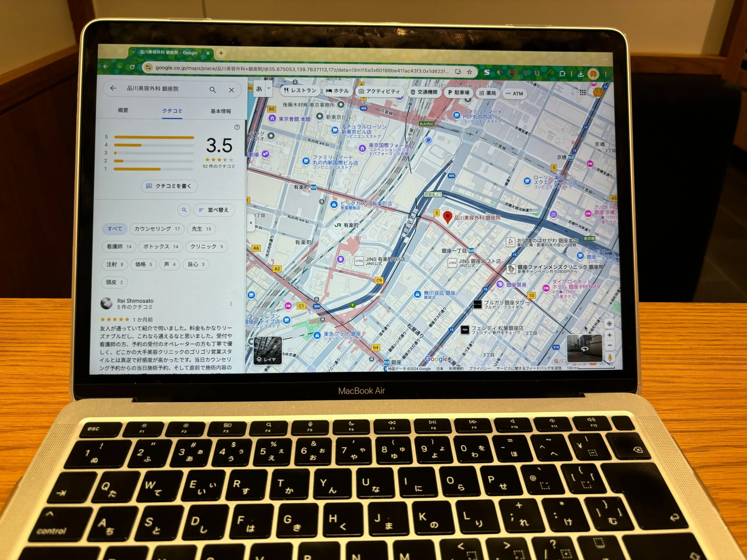747x560 pixels.
Task: Open the 駐車場 (parking) category
Action: click(x=450, y=93)
